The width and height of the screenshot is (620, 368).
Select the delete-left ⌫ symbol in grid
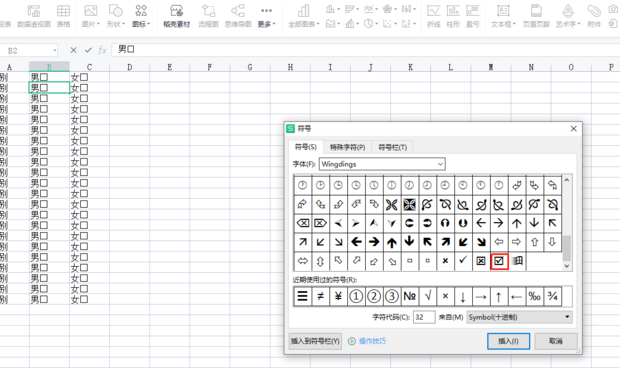pos(302,223)
